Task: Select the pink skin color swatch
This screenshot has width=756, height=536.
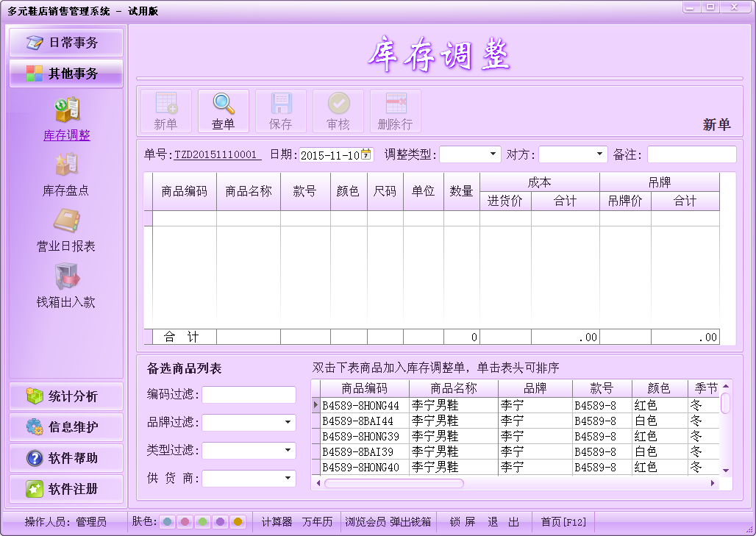Action: pyautogui.click(x=185, y=521)
